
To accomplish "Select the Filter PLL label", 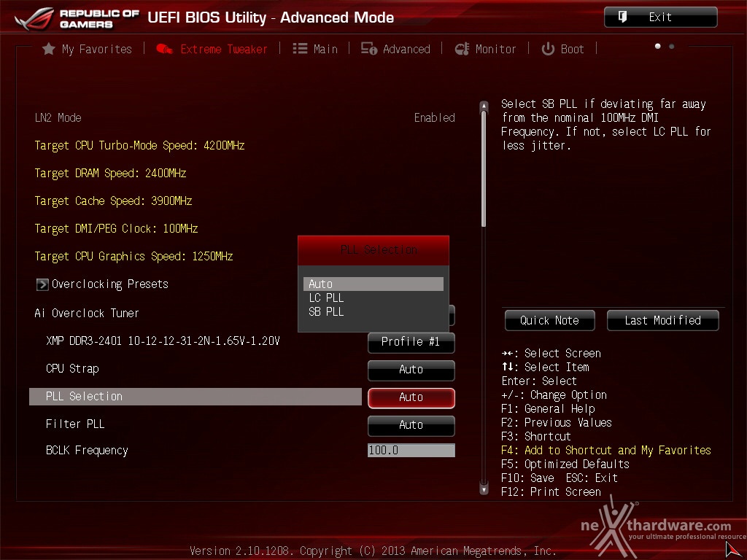I will click(75, 424).
